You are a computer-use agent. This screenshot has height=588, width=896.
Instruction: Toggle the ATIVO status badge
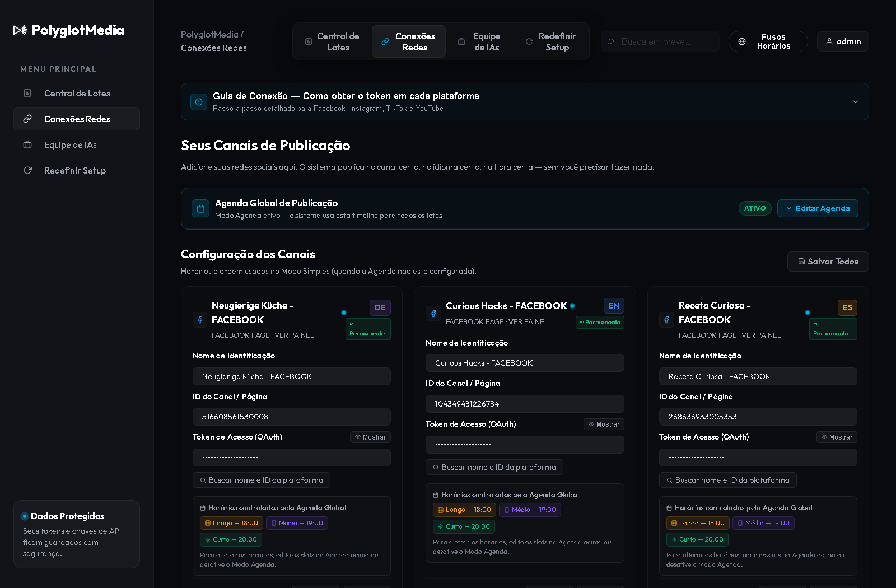(x=755, y=208)
